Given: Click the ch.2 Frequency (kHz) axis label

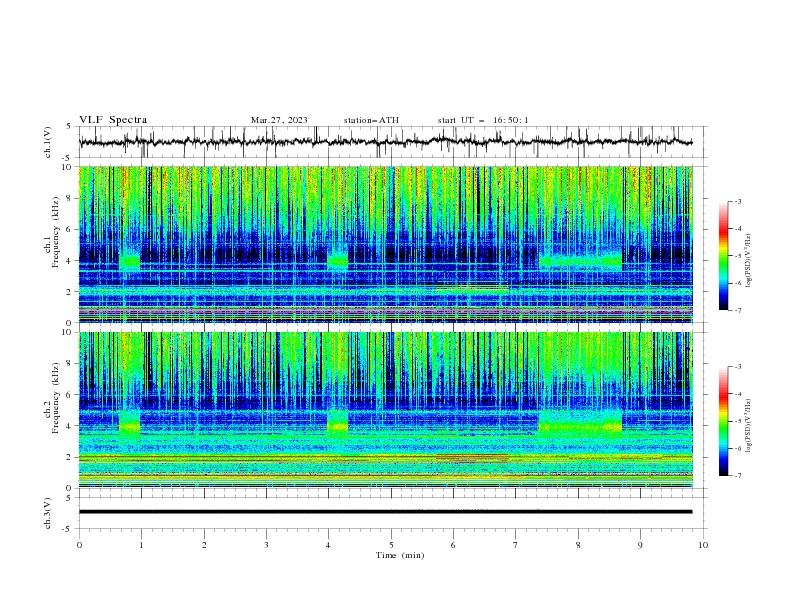Looking at the screenshot, I should (x=52, y=398).
